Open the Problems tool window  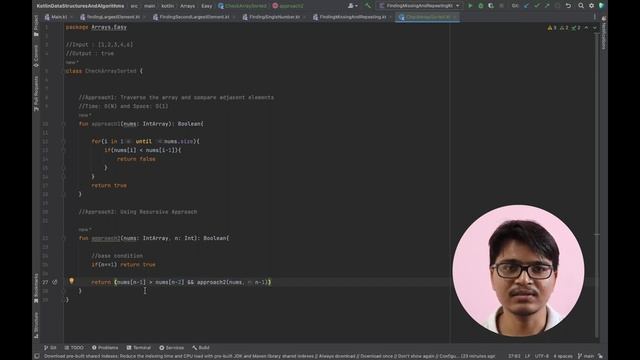pyautogui.click(x=105, y=348)
